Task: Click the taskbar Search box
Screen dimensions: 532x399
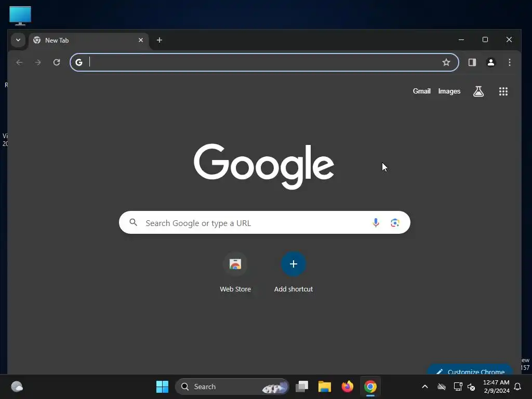Action: pos(232,387)
